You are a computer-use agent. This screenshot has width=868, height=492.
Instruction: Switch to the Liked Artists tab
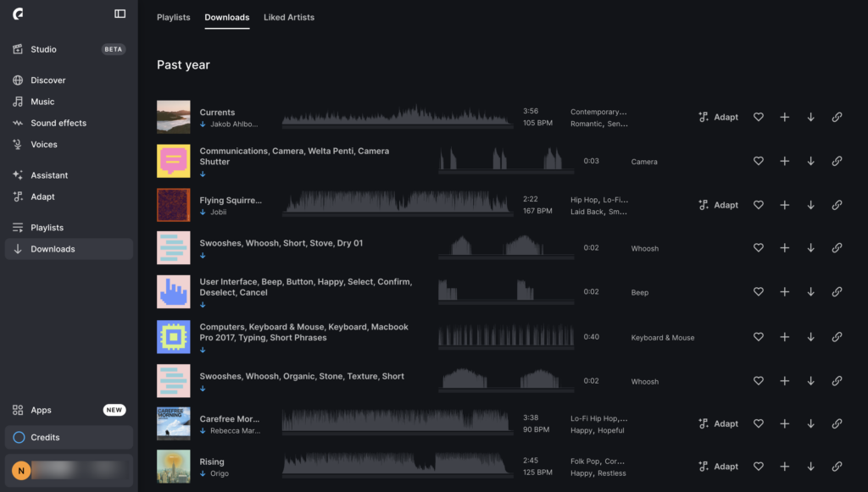[x=289, y=17]
